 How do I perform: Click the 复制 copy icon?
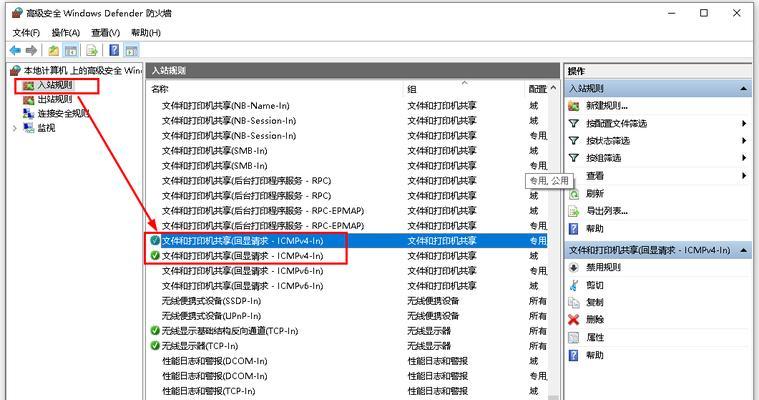(x=574, y=303)
